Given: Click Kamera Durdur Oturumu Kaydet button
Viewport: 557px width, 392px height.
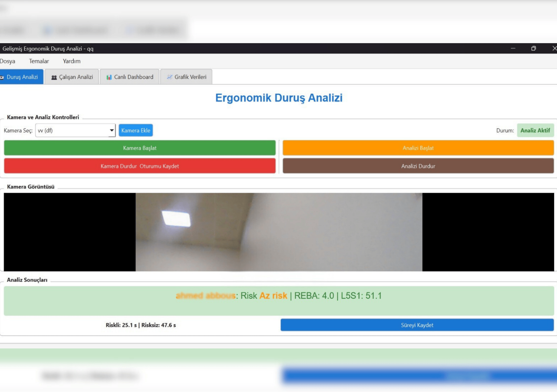Looking at the screenshot, I should tap(140, 166).
